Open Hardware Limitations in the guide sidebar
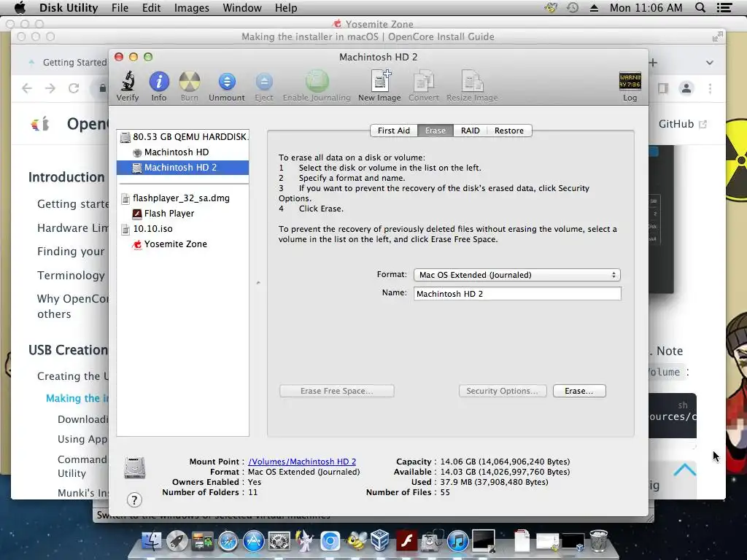747x560 pixels. (73, 228)
